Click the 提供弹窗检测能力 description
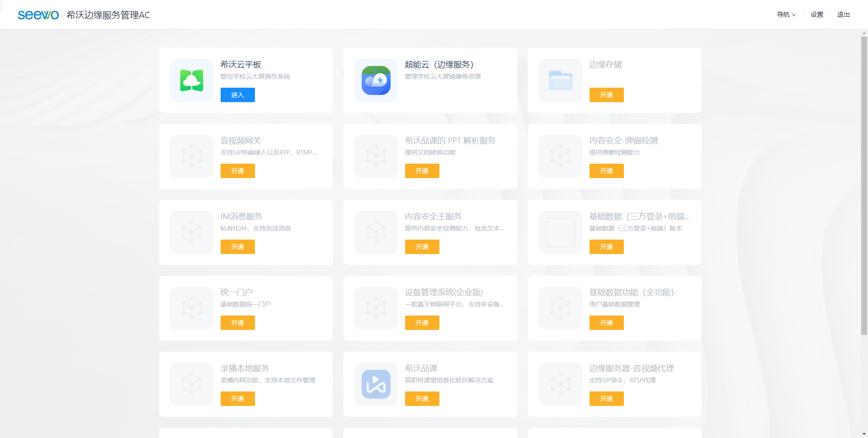 (615, 153)
